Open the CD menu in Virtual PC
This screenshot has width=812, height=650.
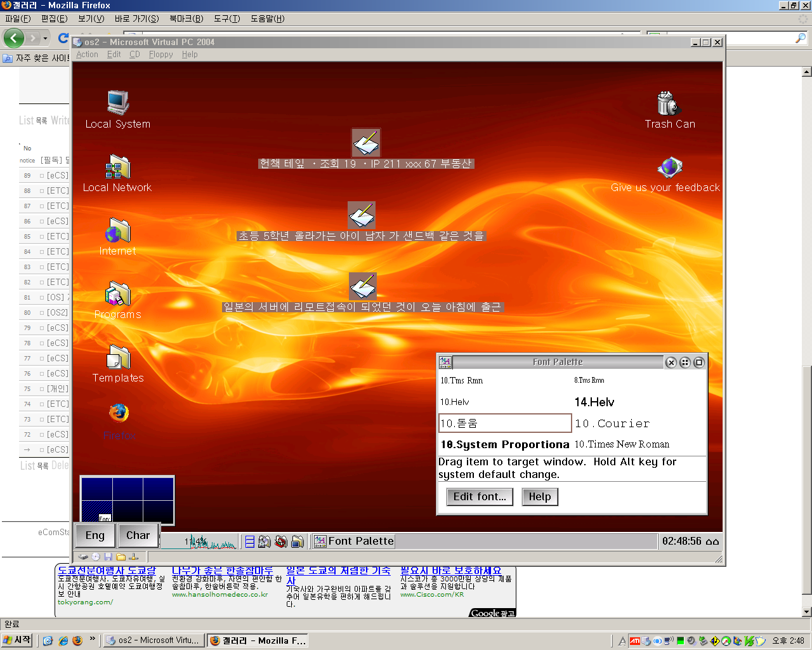click(134, 55)
